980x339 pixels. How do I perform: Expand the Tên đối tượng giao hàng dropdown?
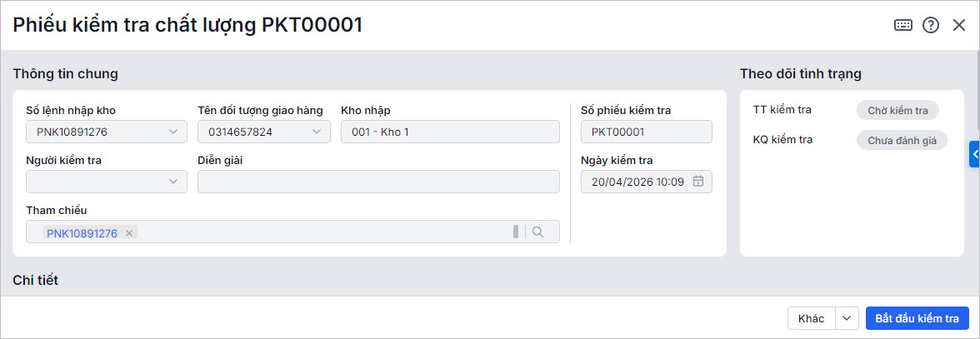click(x=317, y=132)
